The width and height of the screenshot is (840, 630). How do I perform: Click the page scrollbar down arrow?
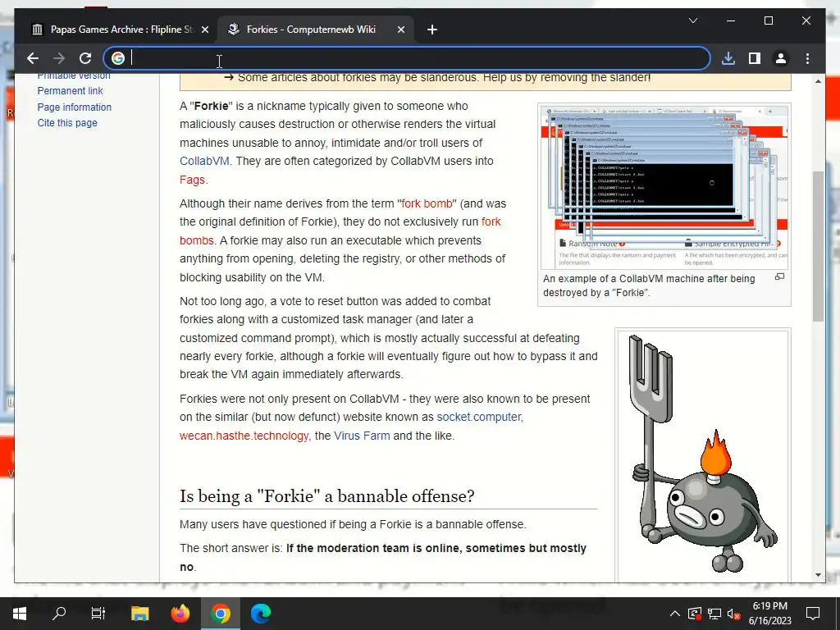818,575
